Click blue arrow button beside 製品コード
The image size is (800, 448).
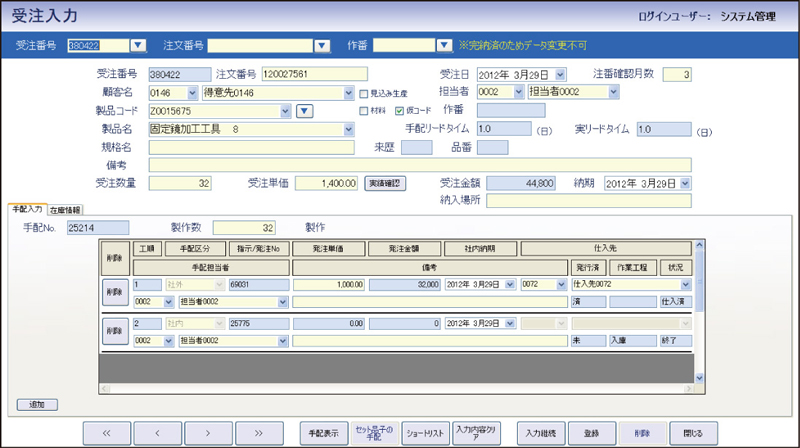coord(305,111)
